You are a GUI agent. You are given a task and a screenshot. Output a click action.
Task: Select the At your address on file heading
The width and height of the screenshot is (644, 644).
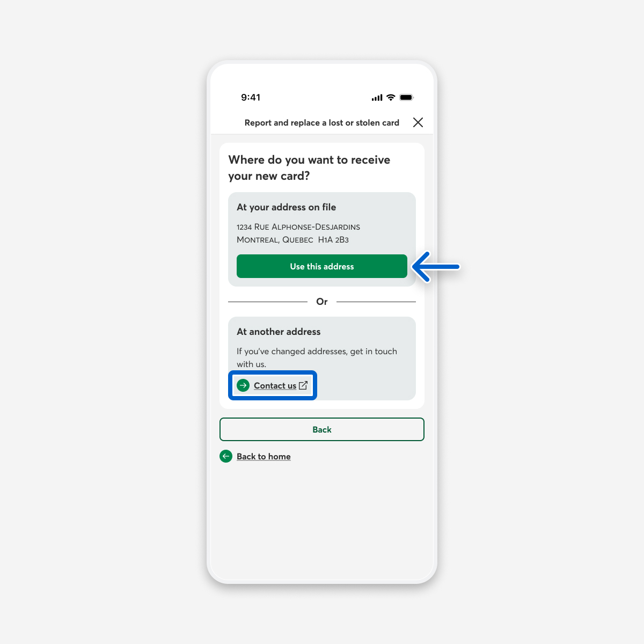click(x=287, y=207)
